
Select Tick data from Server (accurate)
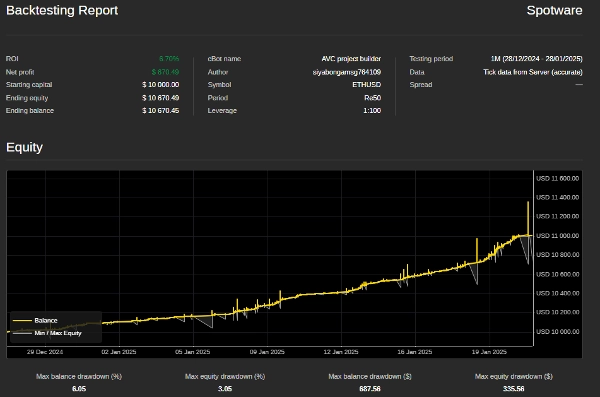click(x=533, y=72)
